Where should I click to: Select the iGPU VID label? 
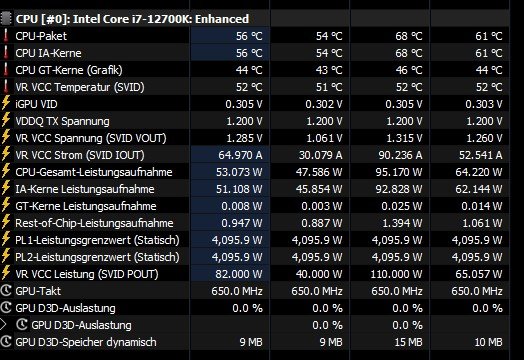click(36, 104)
